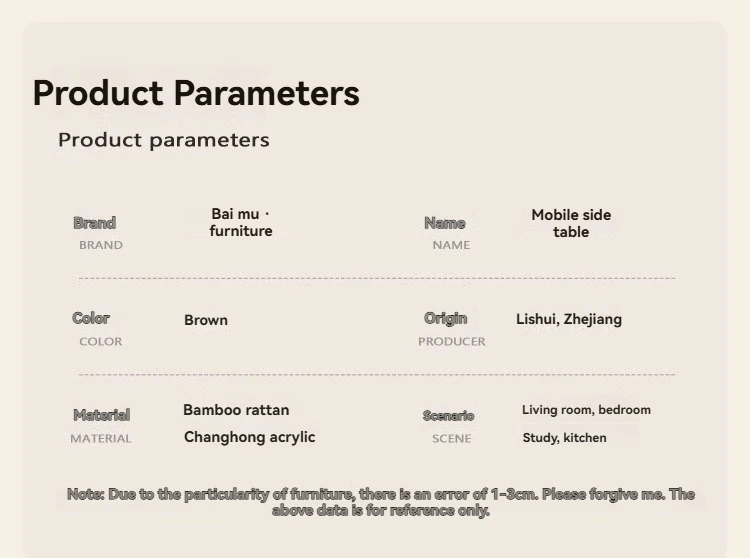Select the bold "Color" label
750x558 pixels.
[91, 318]
